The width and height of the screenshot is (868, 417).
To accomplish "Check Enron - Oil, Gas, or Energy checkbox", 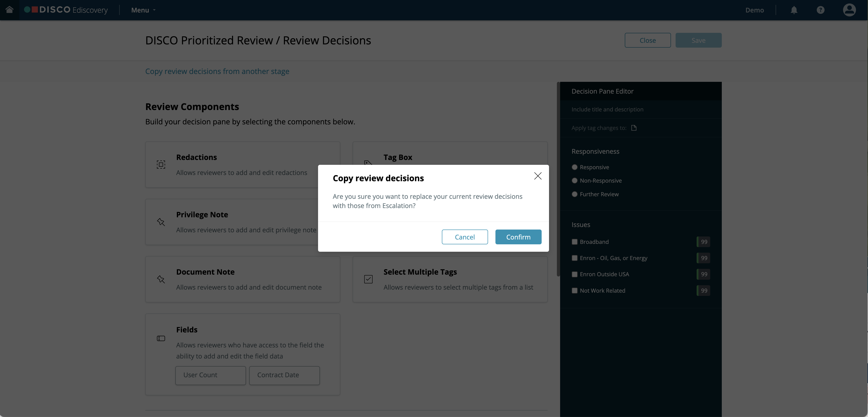I will click(574, 258).
